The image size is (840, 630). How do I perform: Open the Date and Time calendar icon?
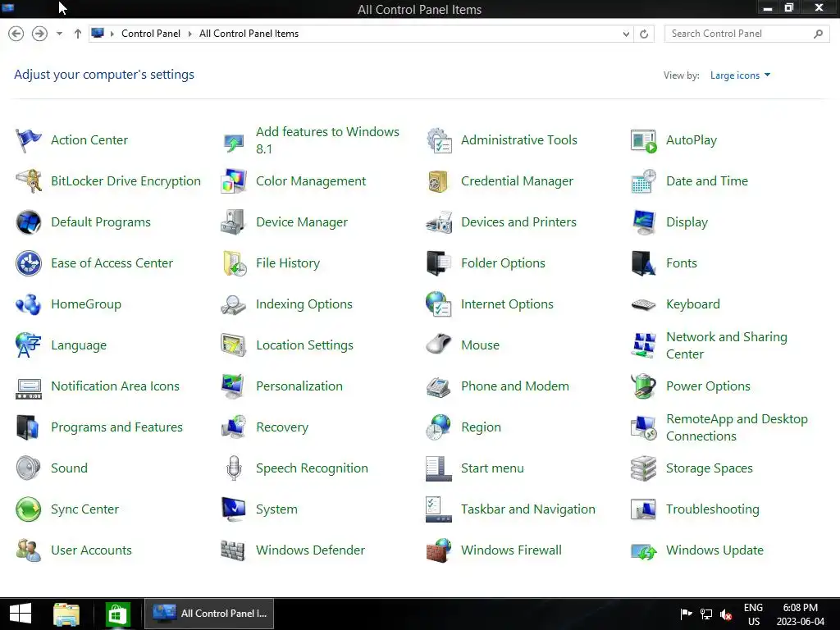[643, 181]
